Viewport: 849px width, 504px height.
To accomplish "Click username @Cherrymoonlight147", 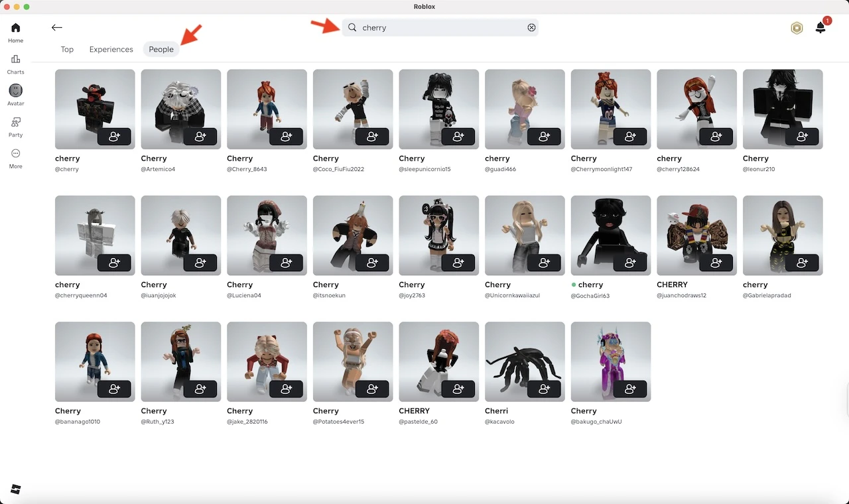I will coord(602,169).
